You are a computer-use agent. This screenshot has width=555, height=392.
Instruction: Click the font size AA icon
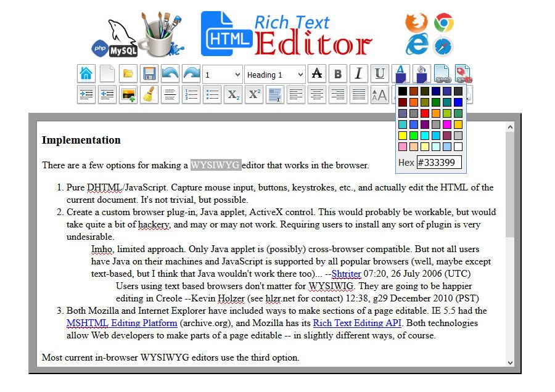click(380, 94)
